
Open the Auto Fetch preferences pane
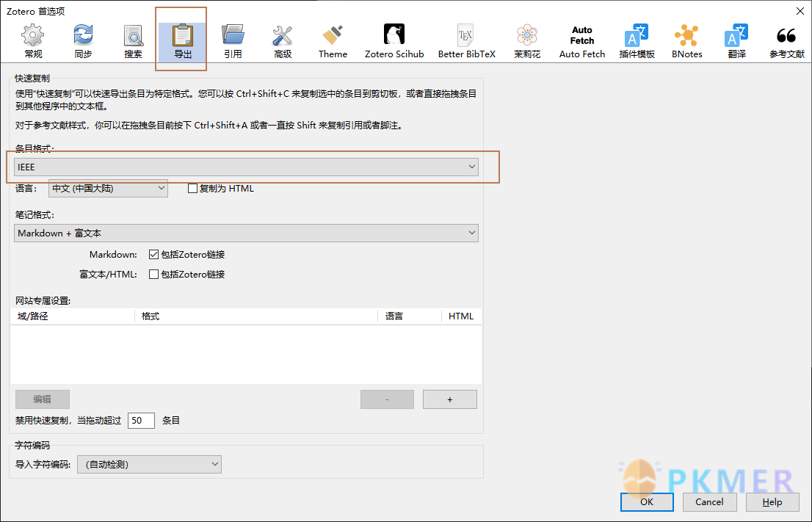tap(582, 41)
